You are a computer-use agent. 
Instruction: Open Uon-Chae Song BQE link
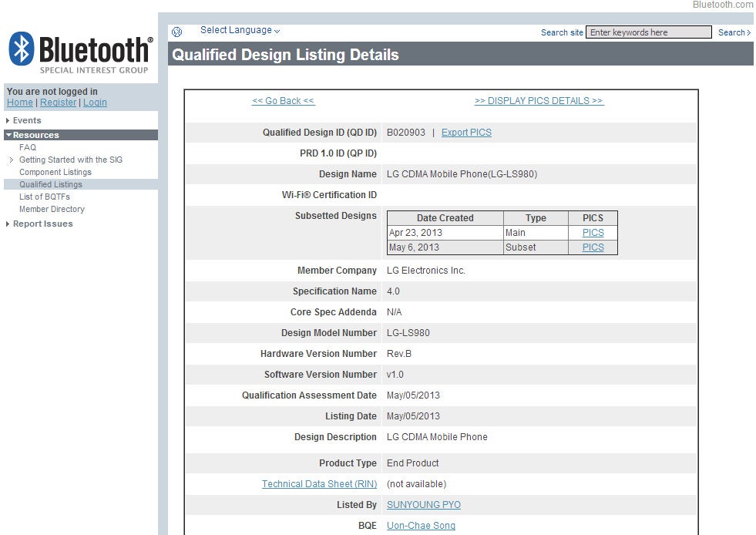[x=421, y=525]
